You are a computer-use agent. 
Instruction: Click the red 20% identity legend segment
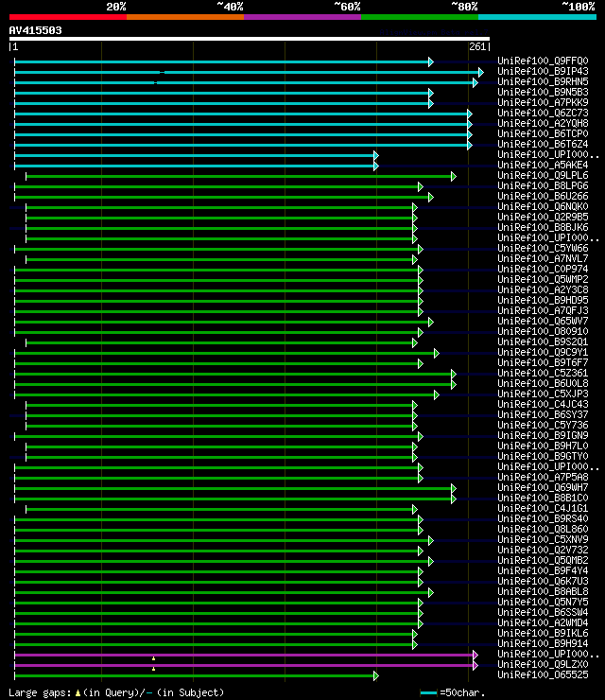click(x=68, y=17)
